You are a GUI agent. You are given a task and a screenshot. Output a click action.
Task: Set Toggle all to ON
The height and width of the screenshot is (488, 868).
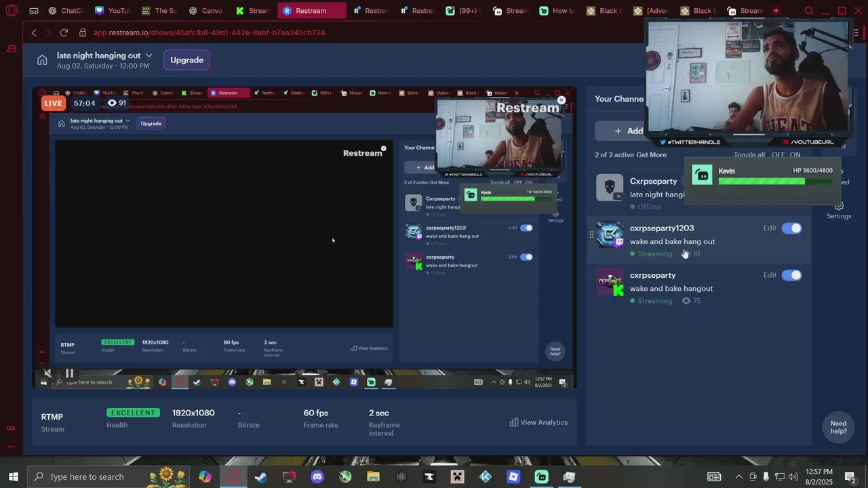click(795, 155)
